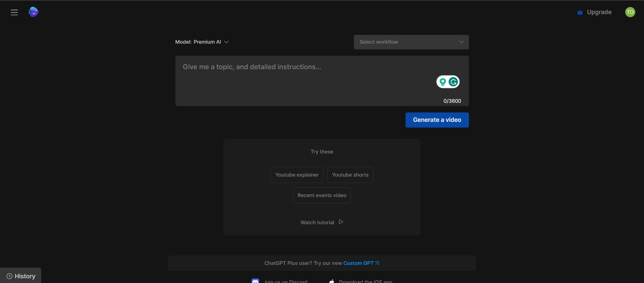Click the Grammarly icon in the prompt box

[x=453, y=82]
